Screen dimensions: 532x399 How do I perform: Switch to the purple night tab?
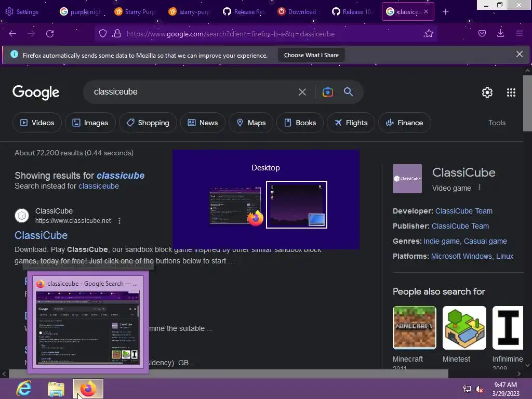pyautogui.click(x=81, y=11)
